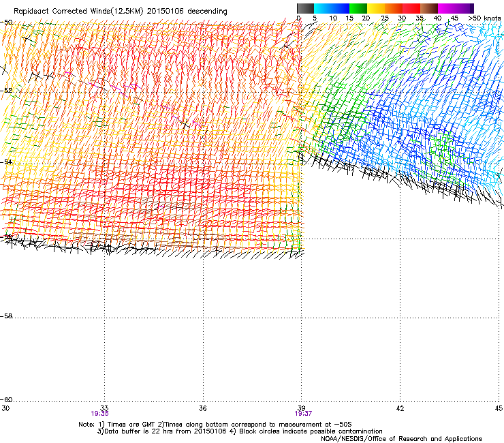Click the '>50 knots' legend label
This screenshot has height=443, width=504.
pos(484,18)
